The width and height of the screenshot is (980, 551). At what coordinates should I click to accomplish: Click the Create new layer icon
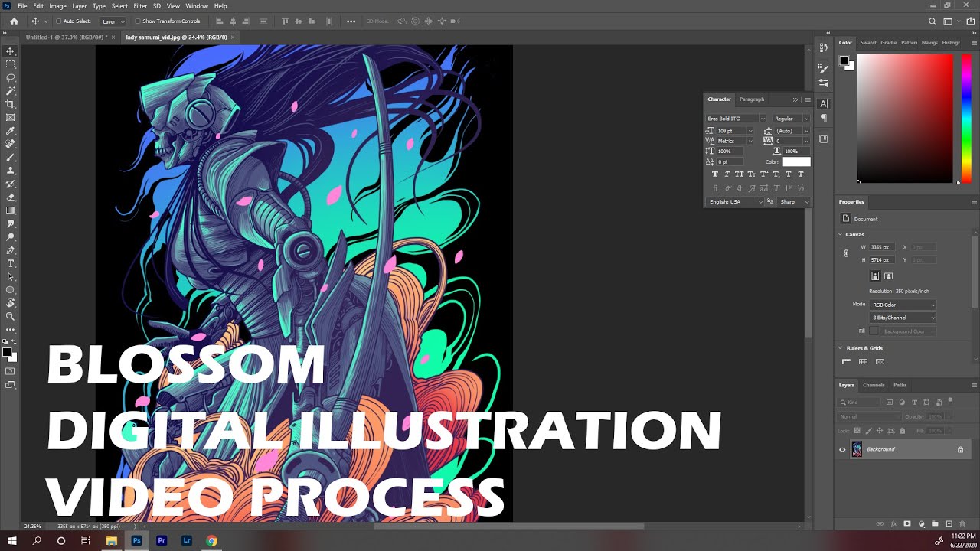(949, 524)
